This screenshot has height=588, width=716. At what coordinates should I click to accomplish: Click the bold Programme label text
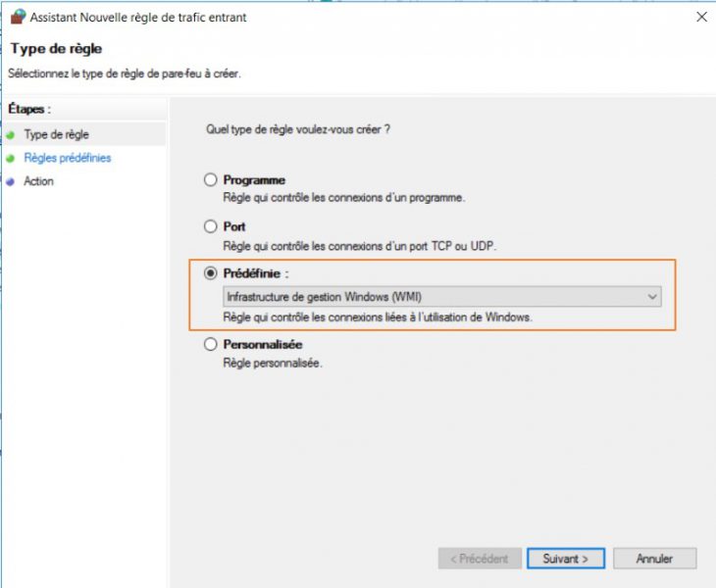click(254, 180)
